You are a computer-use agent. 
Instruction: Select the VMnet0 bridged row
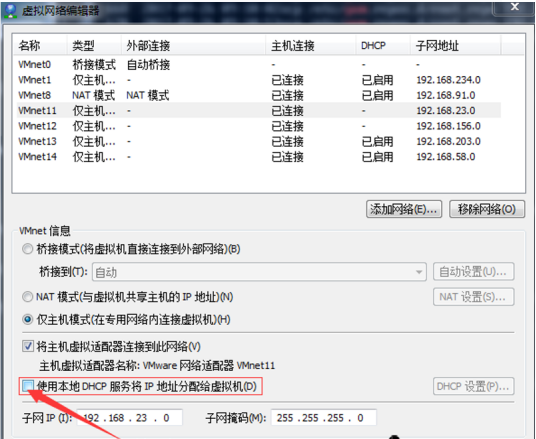coord(259,64)
